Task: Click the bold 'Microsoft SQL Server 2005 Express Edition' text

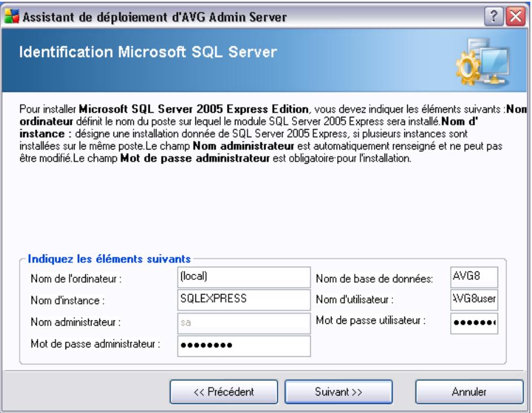Action: pyautogui.click(x=194, y=109)
